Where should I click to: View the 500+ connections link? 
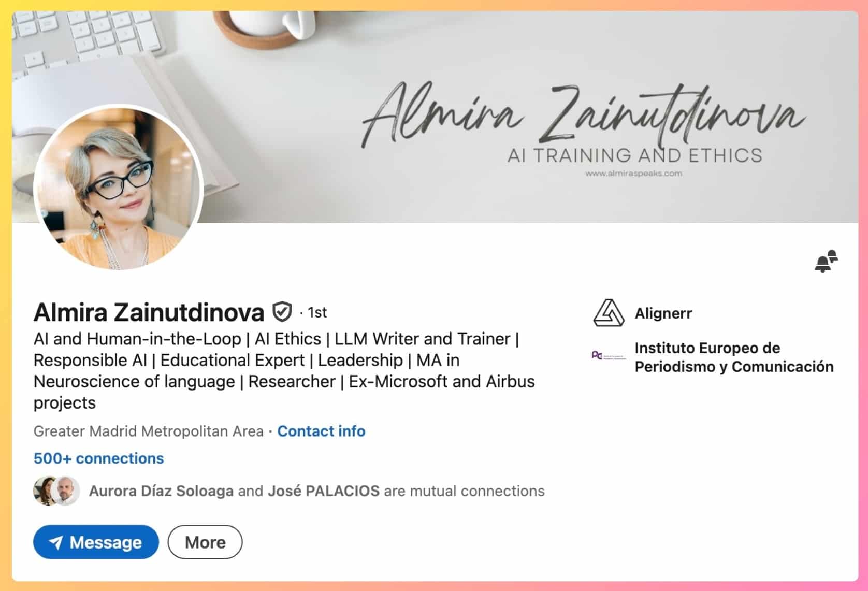98,458
